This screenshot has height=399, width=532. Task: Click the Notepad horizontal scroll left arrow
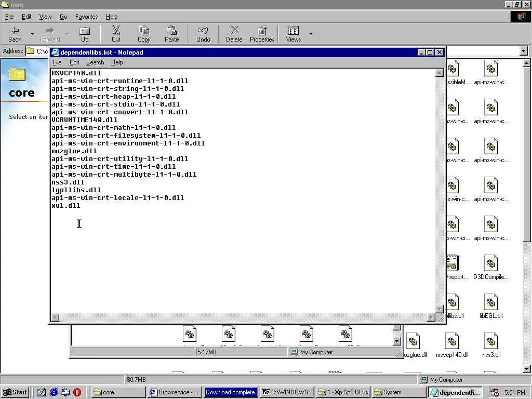(55, 317)
